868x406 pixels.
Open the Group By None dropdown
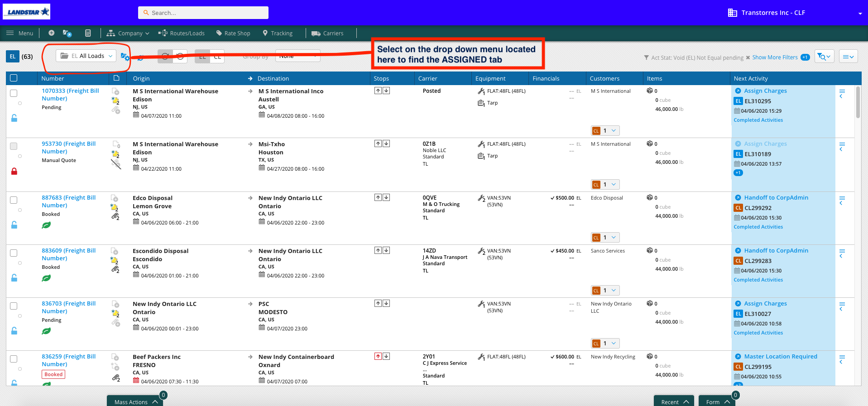(297, 56)
